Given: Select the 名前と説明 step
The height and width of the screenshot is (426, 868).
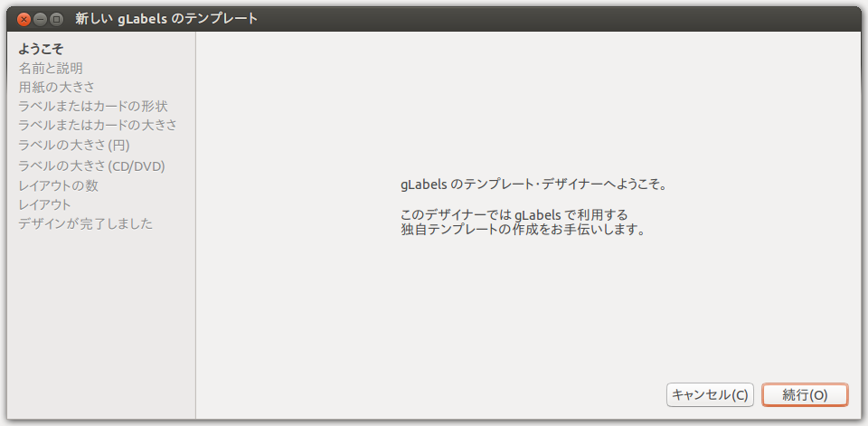Looking at the screenshot, I should coord(51,69).
